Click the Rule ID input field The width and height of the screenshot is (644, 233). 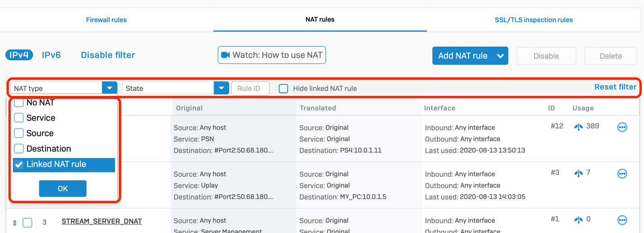(x=250, y=89)
